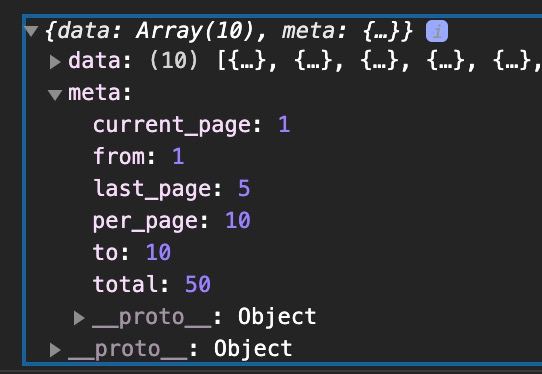This screenshot has width=542, height=374.
Task: Expand __proto__ inside meta object
Action: point(79,318)
